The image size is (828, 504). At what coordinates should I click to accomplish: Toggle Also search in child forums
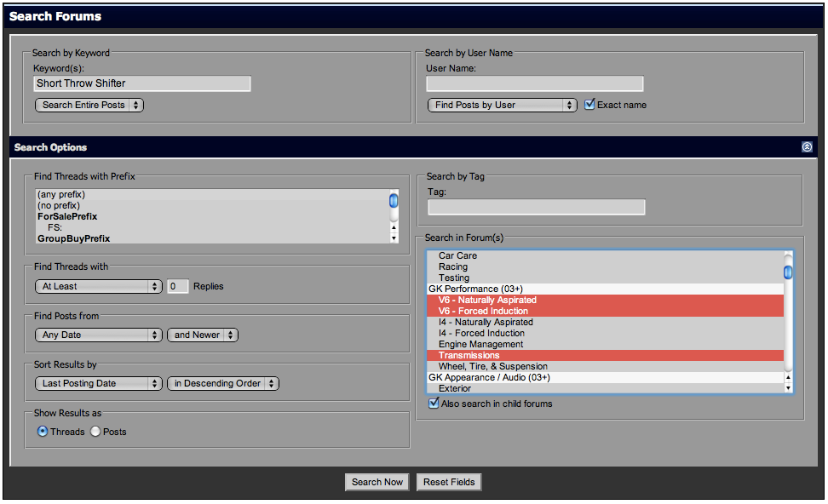coord(434,404)
